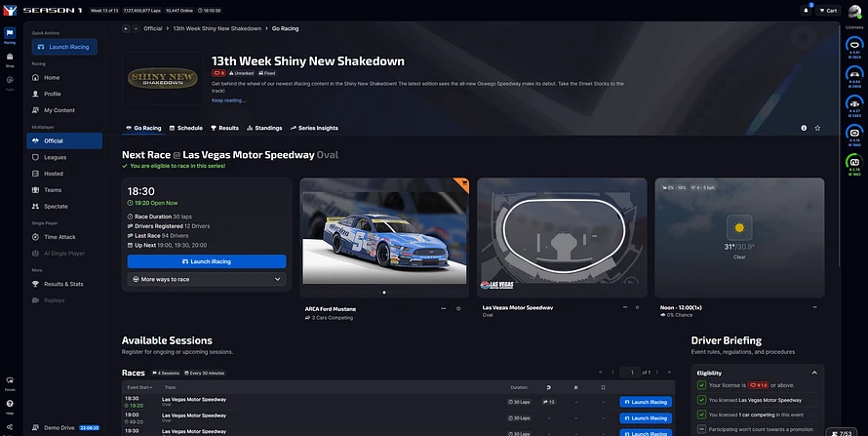868x436 pixels.
Task: Open Leagues in the sidebar
Action: [x=64, y=157]
